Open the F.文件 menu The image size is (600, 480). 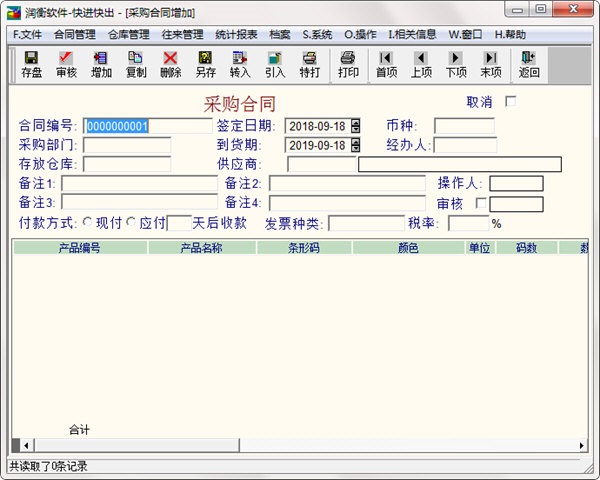point(27,34)
